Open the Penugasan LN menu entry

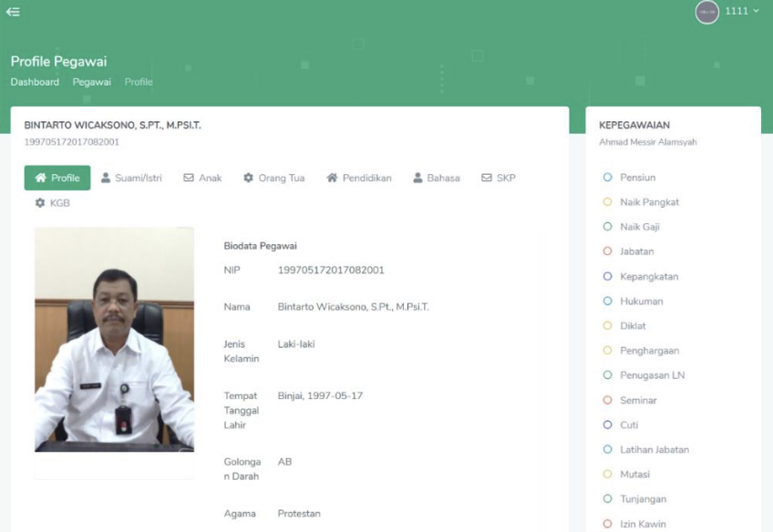click(644, 375)
